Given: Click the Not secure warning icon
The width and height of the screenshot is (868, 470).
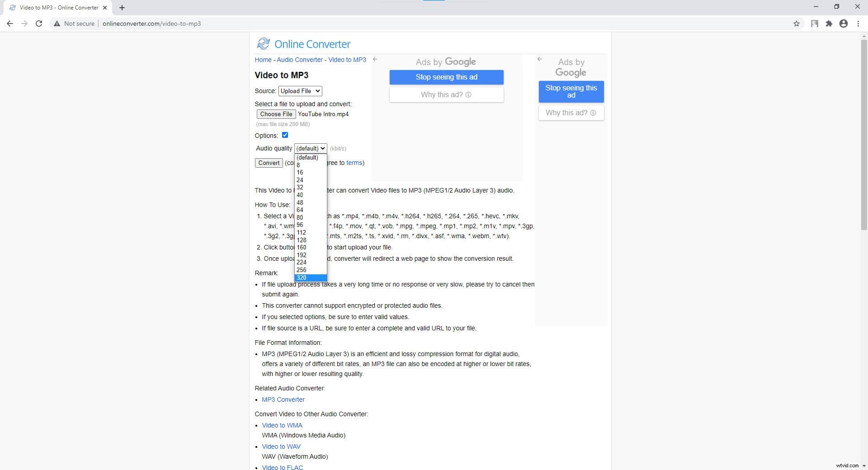Looking at the screenshot, I should coord(57,23).
